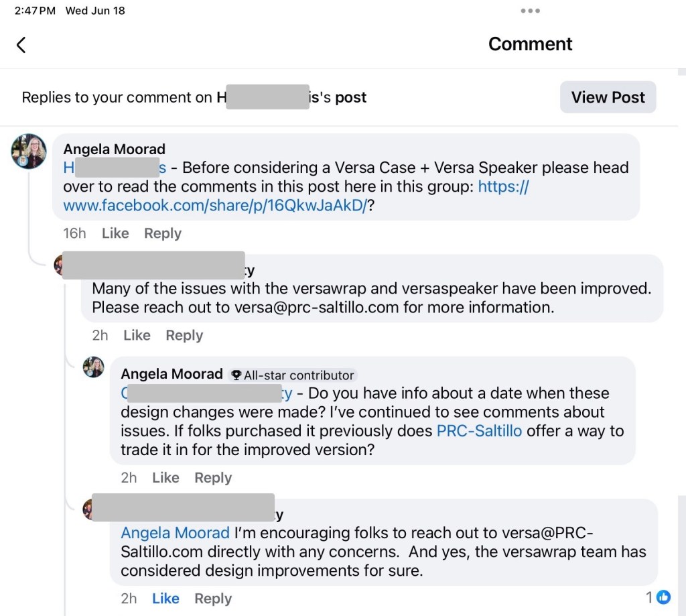Click the blue thumbs-up reaction icon
Image resolution: width=686 pixels, height=616 pixels.
tap(663, 597)
